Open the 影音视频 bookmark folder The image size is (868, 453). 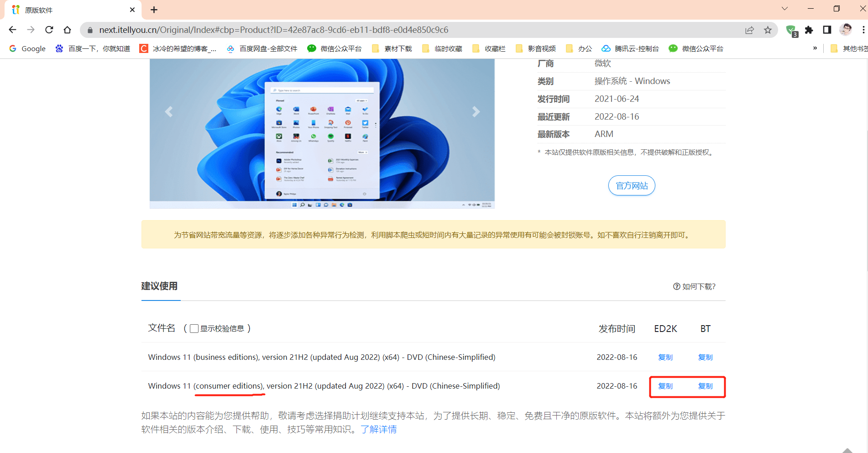point(535,48)
